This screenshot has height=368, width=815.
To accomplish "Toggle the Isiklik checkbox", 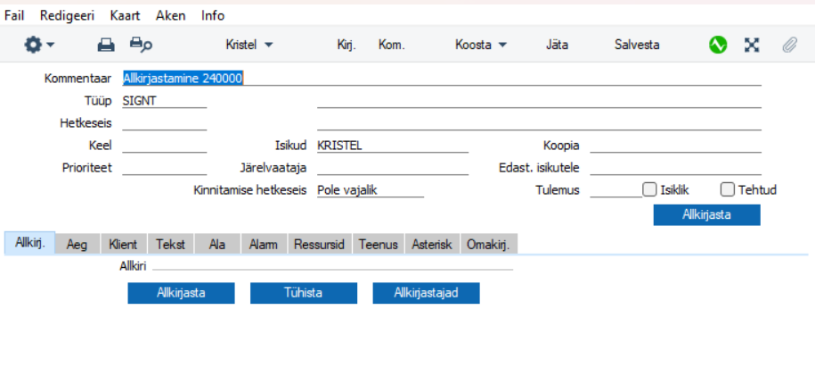I will 650,190.
